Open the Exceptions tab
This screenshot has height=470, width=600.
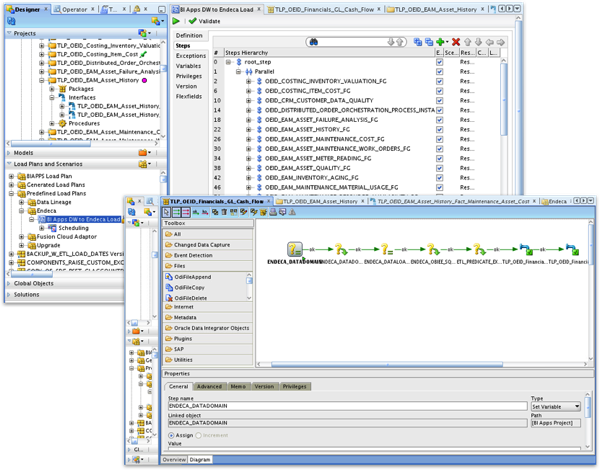[191, 56]
